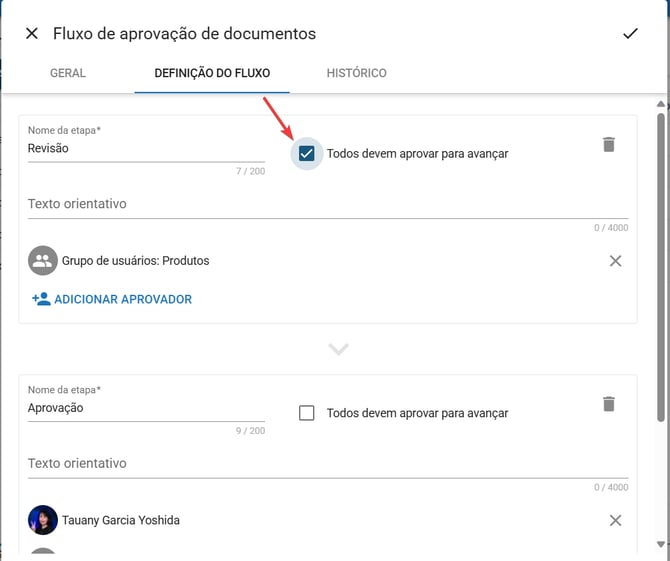Click the scrollbar up arrow

pos(661,104)
